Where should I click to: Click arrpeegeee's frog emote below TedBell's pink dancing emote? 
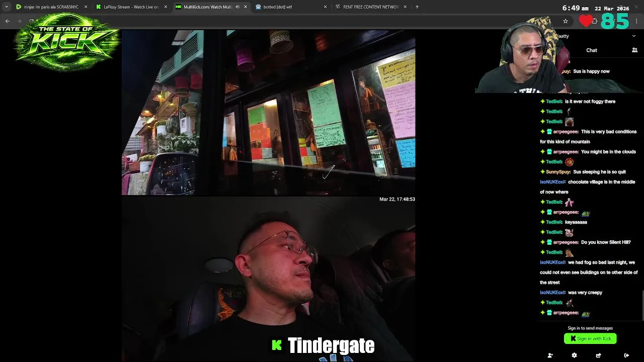[x=585, y=213]
